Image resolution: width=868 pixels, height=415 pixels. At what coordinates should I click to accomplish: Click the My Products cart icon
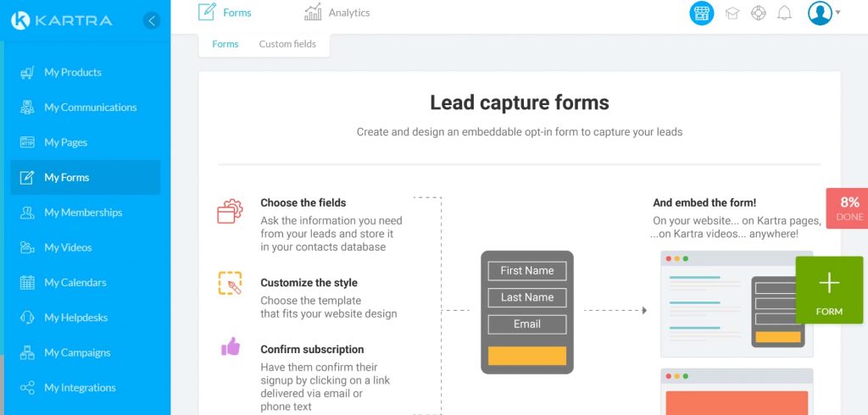pos(27,73)
